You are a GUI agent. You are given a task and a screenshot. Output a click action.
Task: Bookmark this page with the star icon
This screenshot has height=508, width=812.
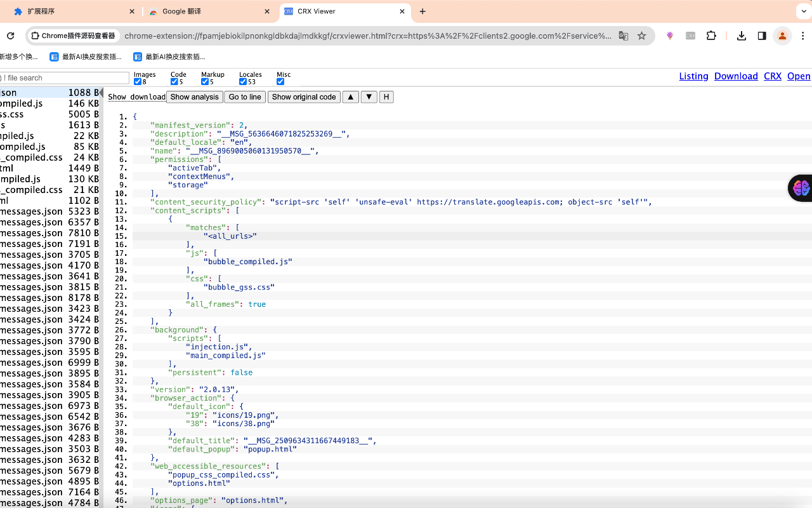tap(641, 36)
